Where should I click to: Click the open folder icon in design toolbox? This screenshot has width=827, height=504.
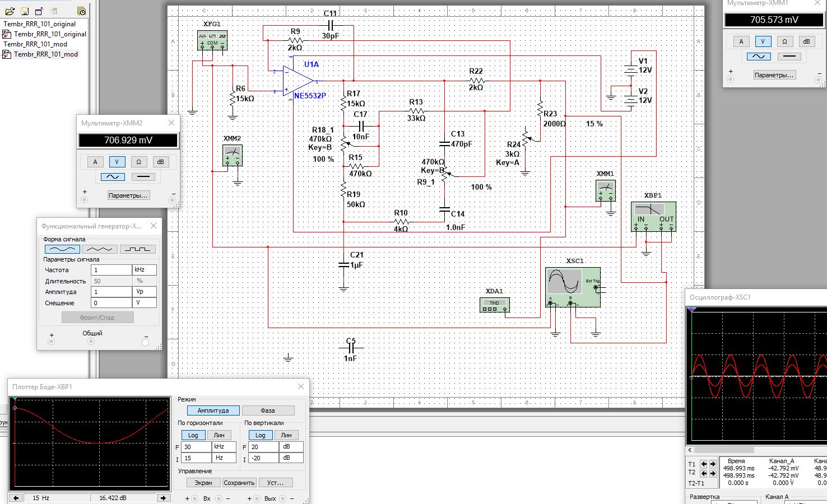coord(10,11)
